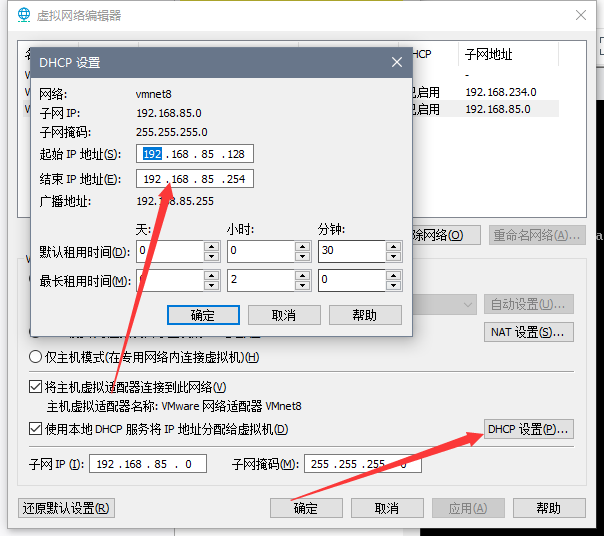Click 取消 in the Virtual Network Editor
604x536 pixels.
click(x=387, y=508)
